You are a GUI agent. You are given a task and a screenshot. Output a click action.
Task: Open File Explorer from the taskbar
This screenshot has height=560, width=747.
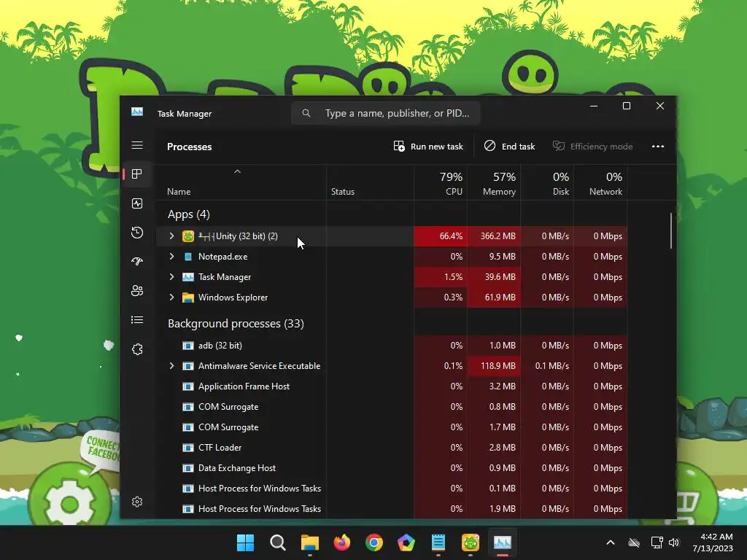pyautogui.click(x=309, y=542)
